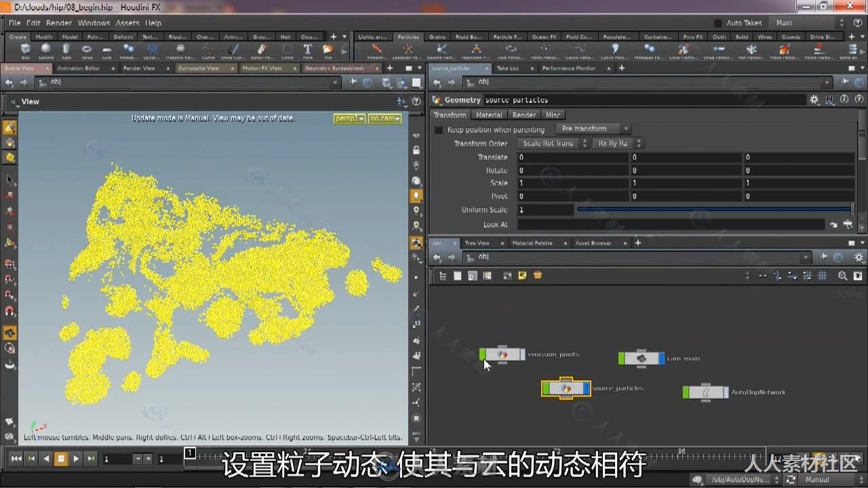Image resolution: width=868 pixels, height=488 pixels.
Task: Open the persp1 viewport dropdown
Action: [349, 119]
